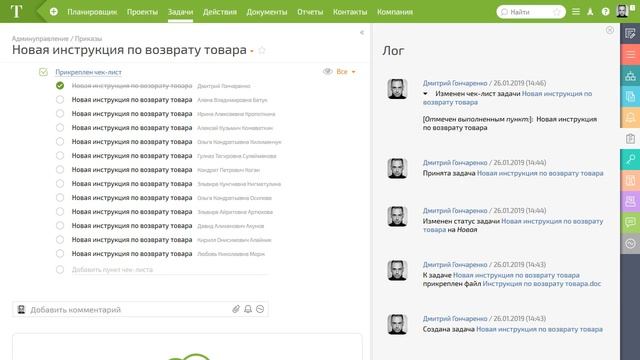The width and height of the screenshot is (640, 360).
Task: Open the Инструкция по возврату товара.doc file link
Action: pos(542,284)
